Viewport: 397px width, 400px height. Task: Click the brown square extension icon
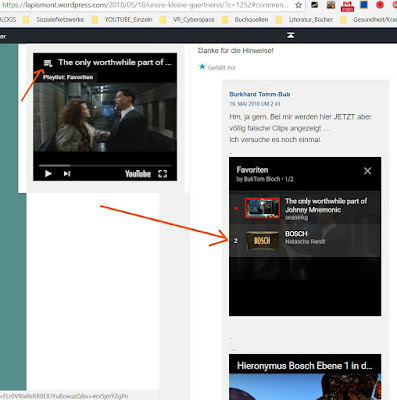[x=330, y=5]
